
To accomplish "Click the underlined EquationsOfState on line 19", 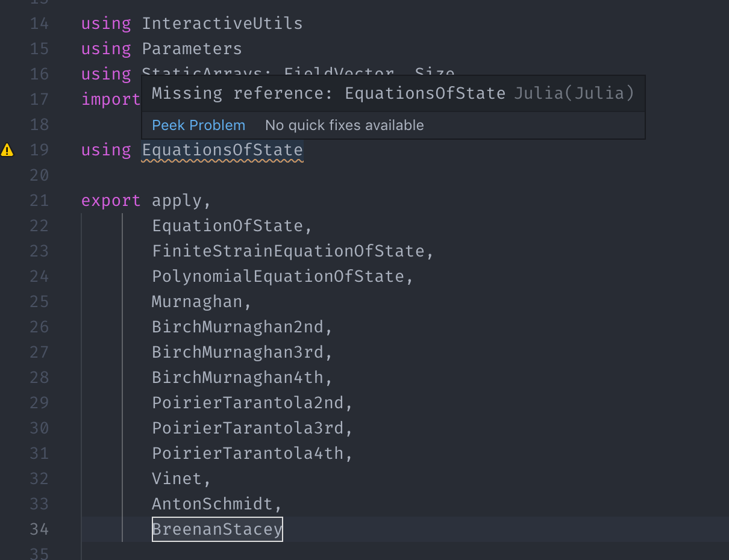I will pos(222,150).
